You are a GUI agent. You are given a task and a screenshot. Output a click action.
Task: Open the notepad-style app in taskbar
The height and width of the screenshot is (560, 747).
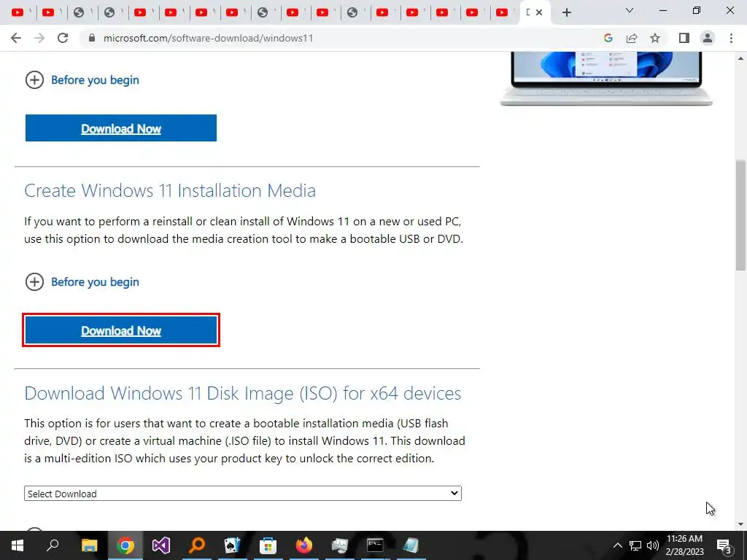pos(411,545)
